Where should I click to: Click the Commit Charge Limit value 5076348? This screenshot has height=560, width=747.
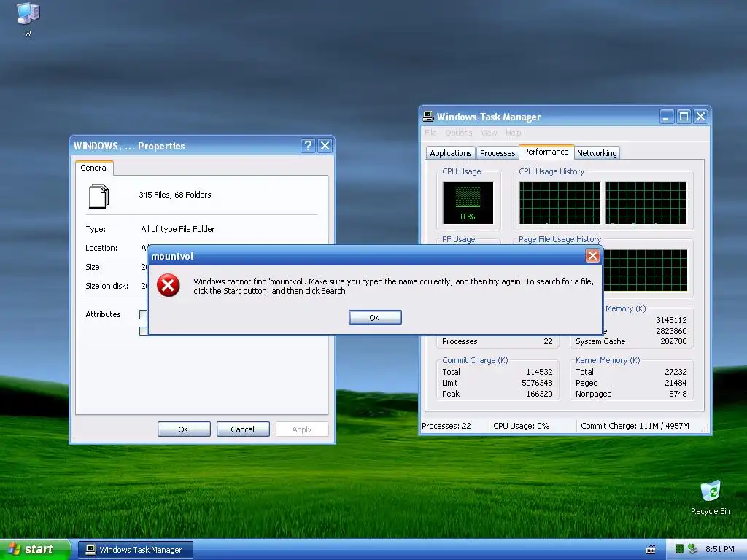click(537, 383)
